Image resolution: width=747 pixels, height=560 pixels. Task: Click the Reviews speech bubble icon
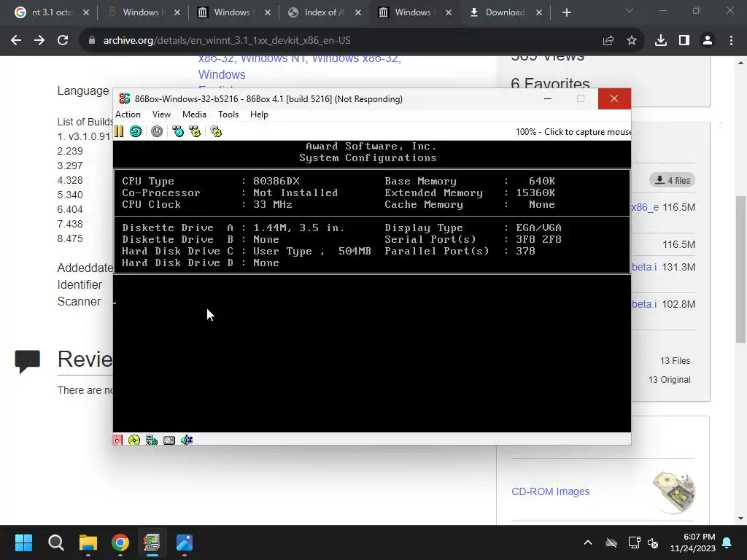point(27,362)
